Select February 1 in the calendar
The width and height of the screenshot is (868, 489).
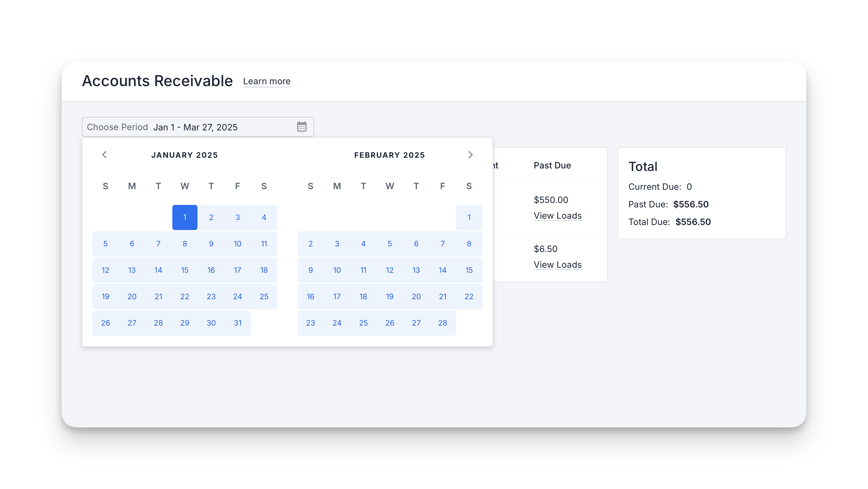(x=469, y=217)
